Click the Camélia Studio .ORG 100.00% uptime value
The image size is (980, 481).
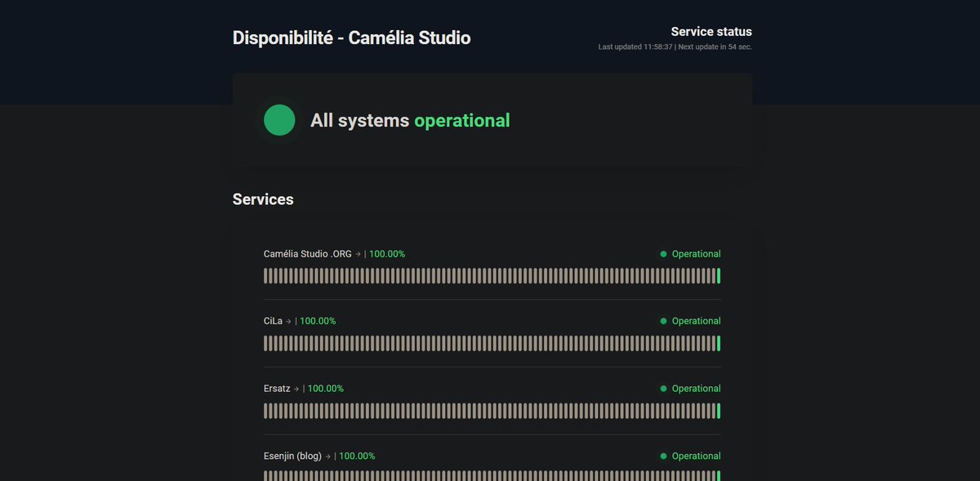click(x=387, y=254)
